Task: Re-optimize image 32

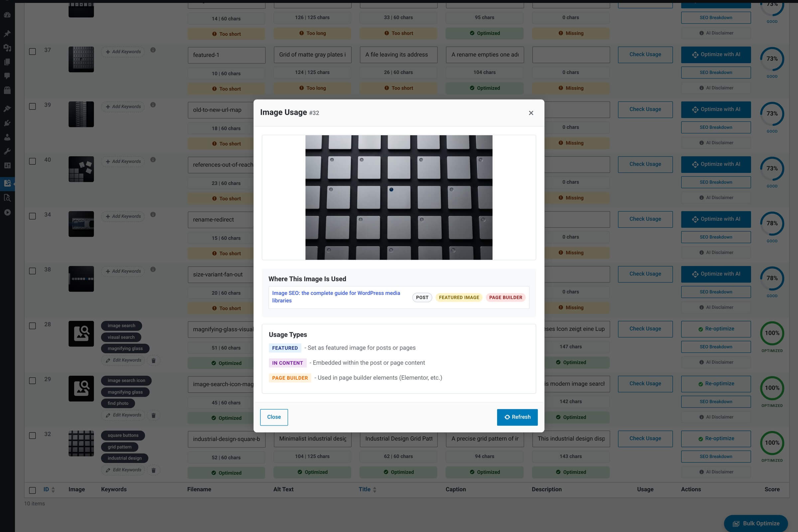Action: 716,439
